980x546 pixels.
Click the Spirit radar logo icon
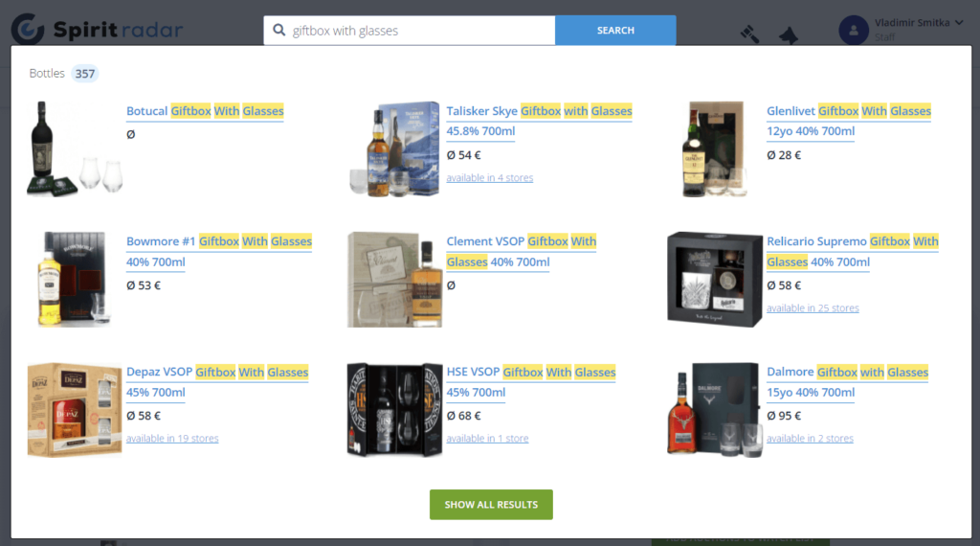[28, 29]
